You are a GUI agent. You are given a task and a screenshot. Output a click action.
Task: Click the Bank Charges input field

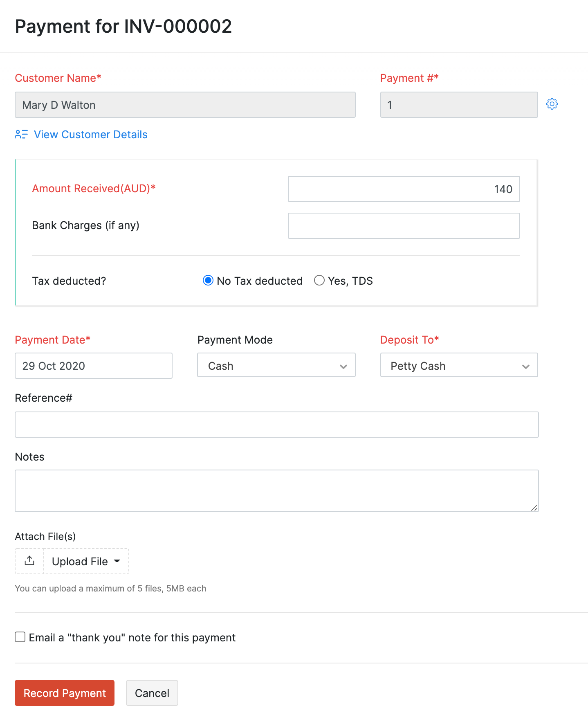click(404, 225)
